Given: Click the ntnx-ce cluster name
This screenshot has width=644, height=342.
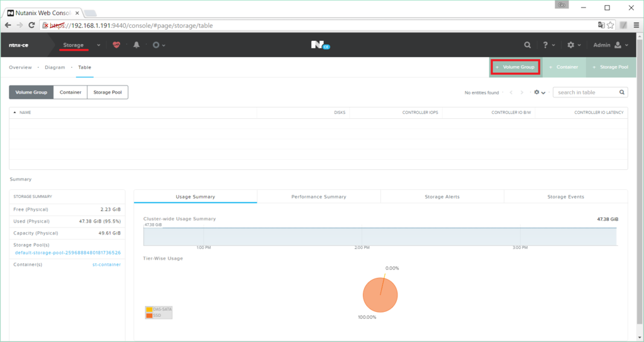Looking at the screenshot, I should 18,45.
